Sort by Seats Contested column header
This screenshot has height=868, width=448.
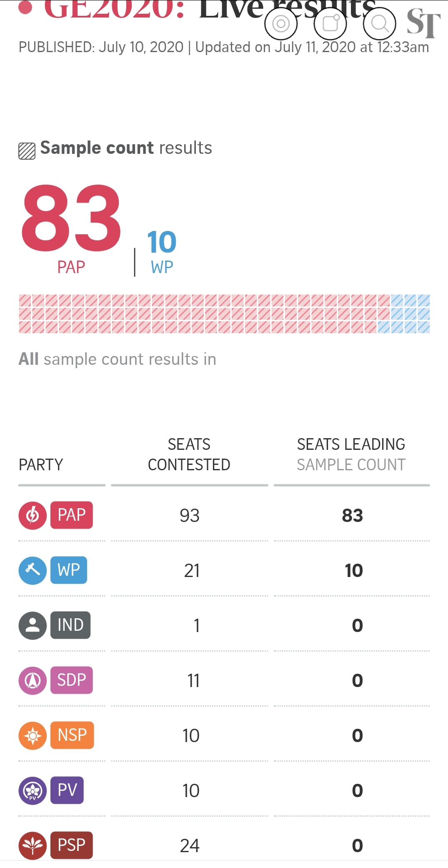tap(189, 454)
